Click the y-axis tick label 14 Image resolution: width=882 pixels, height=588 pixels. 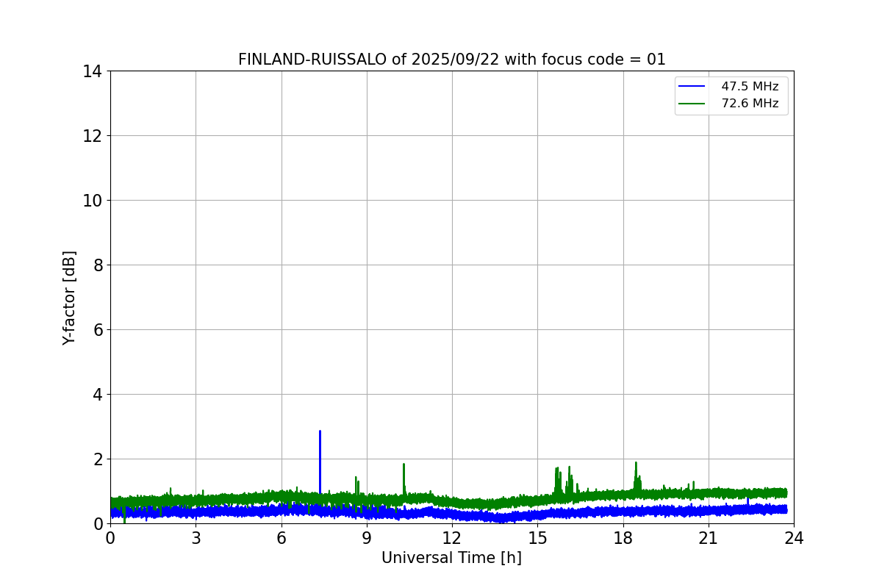(92, 71)
